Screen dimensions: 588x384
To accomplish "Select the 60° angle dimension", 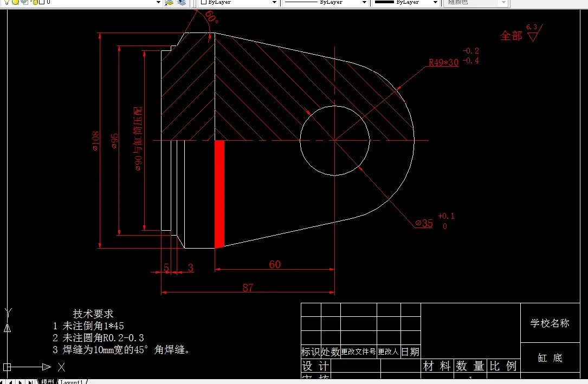I will 211,17.
